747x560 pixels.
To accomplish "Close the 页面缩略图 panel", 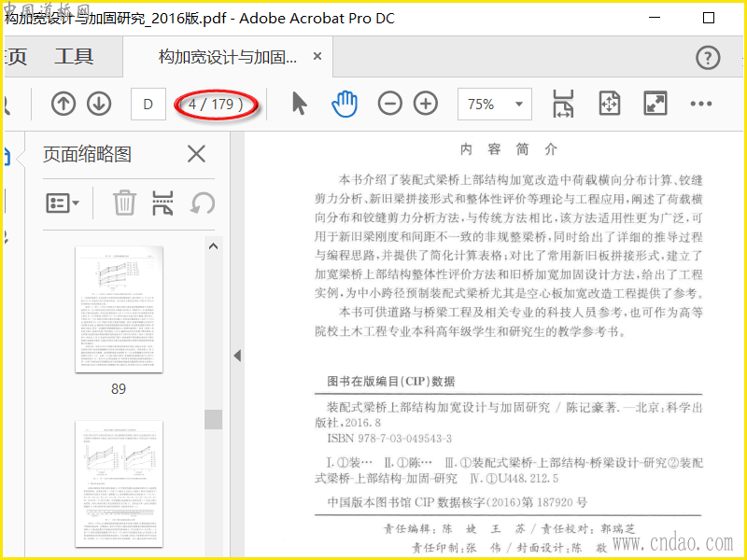I will coord(196,154).
